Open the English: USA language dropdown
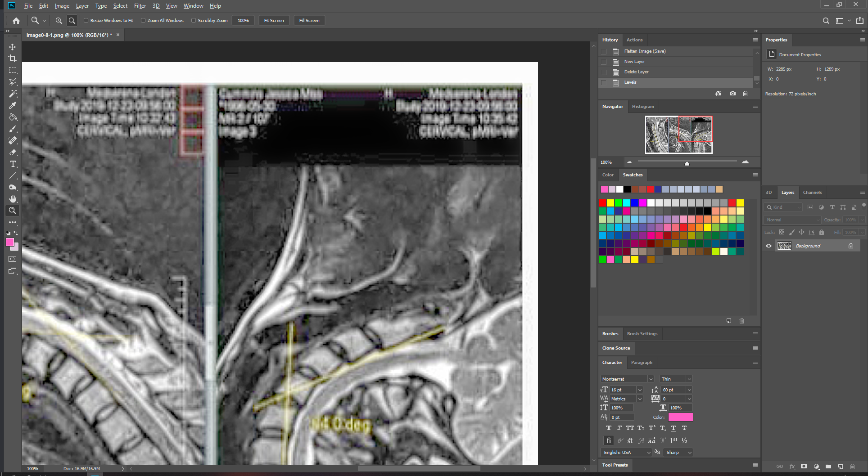The width and height of the screenshot is (868, 476). (x=627, y=453)
